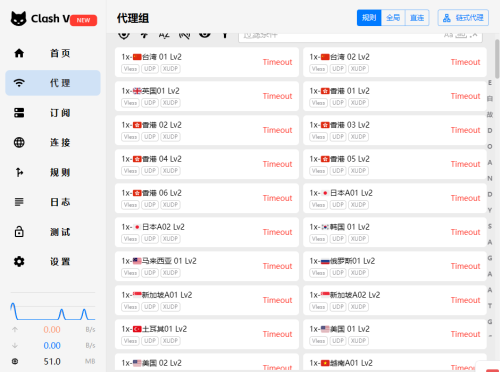Screen dimensions: 500x372
Task: Jump to group 故 in index bar
Action: pyautogui.click(x=490, y=115)
